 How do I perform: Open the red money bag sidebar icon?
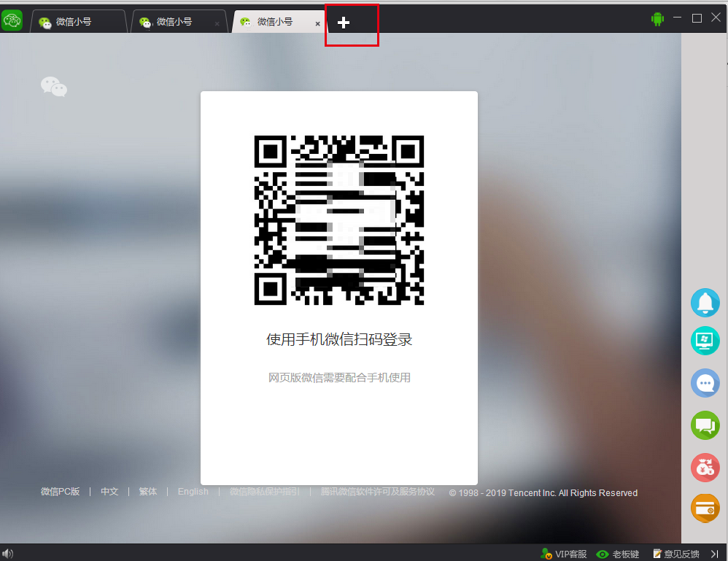tap(705, 469)
